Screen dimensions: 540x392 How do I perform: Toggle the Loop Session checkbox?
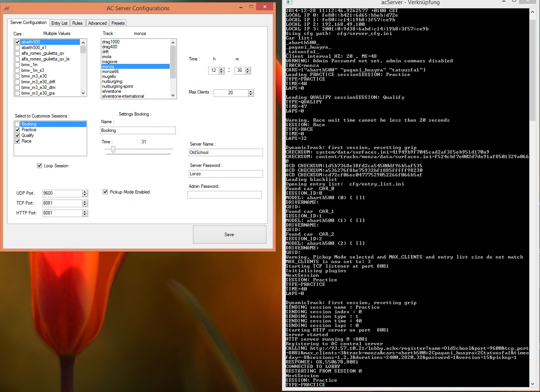tap(39, 165)
